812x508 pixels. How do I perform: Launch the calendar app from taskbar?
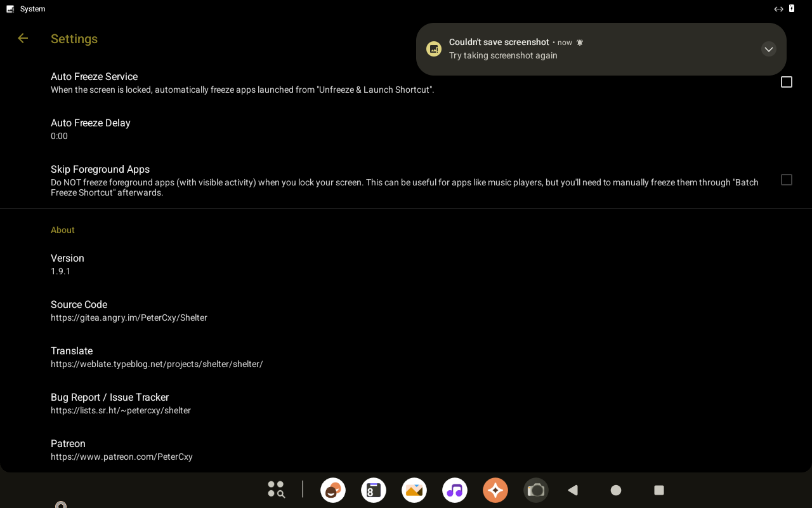[374, 490]
